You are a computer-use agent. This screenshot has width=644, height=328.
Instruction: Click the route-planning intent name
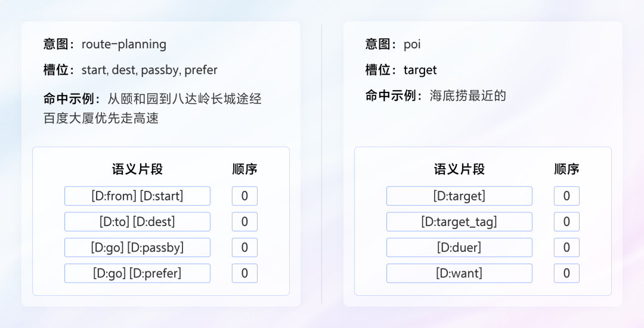pos(124,44)
